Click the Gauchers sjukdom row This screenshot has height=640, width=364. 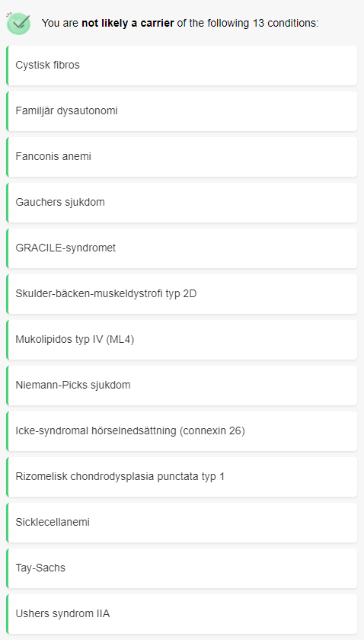[x=182, y=203]
